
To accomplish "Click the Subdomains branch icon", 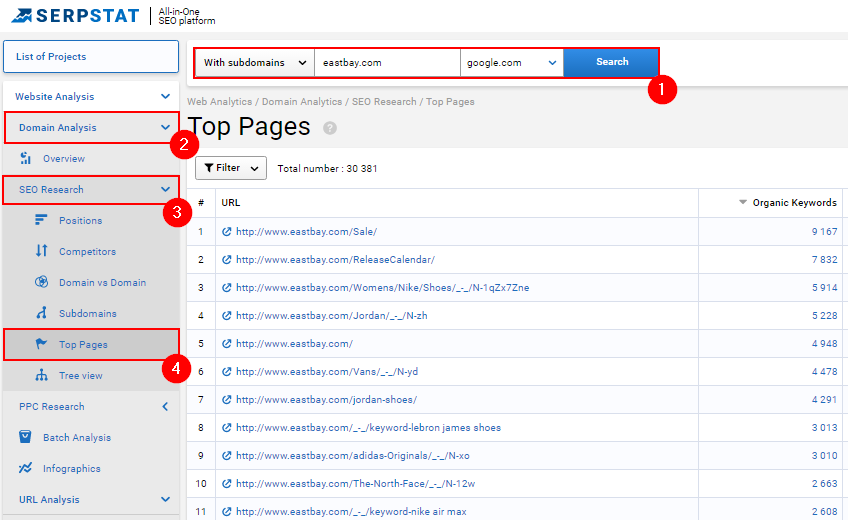I will click(x=42, y=313).
